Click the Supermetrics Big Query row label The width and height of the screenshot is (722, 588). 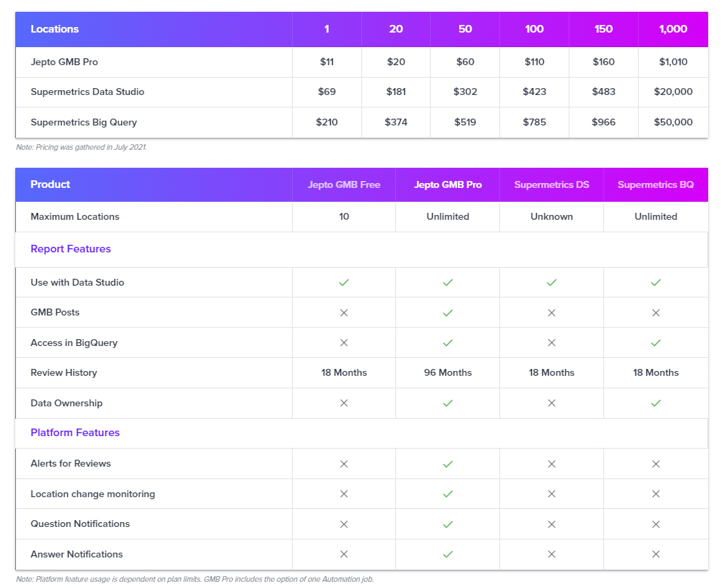point(84,122)
